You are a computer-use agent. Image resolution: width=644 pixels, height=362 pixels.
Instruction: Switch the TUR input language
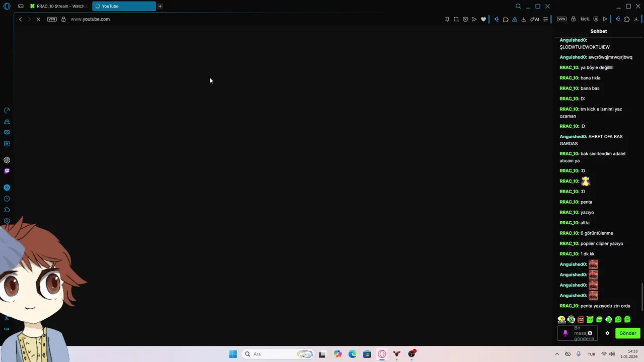click(591, 354)
